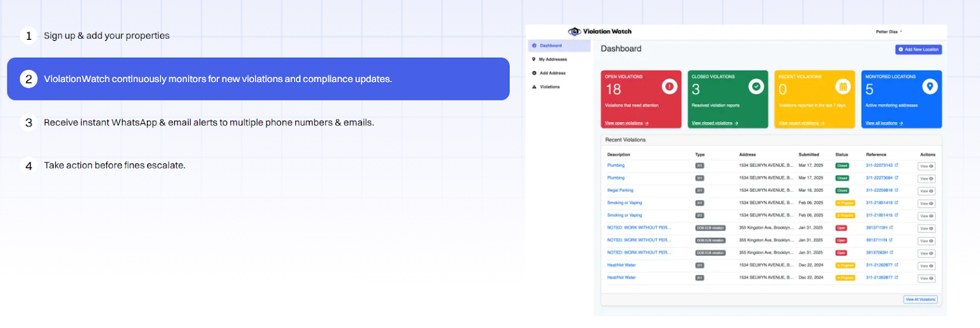The width and height of the screenshot is (980, 328).
Task: Click View button for the Illegal Parking row
Action: 926,191
